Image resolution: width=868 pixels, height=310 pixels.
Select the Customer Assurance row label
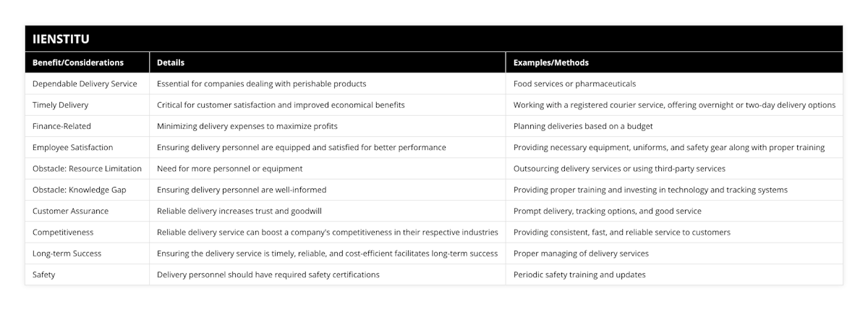point(70,211)
